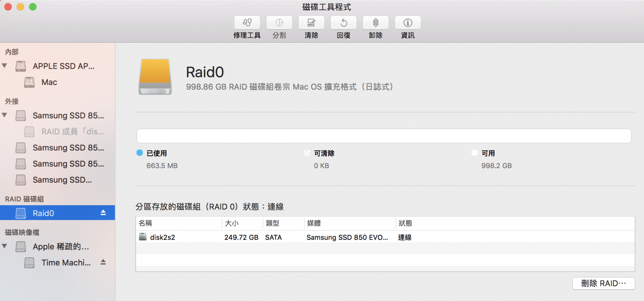The width and height of the screenshot is (644, 301).
Task: Click the Partition (分割) toolbar icon
Action: tap(279, 23)
